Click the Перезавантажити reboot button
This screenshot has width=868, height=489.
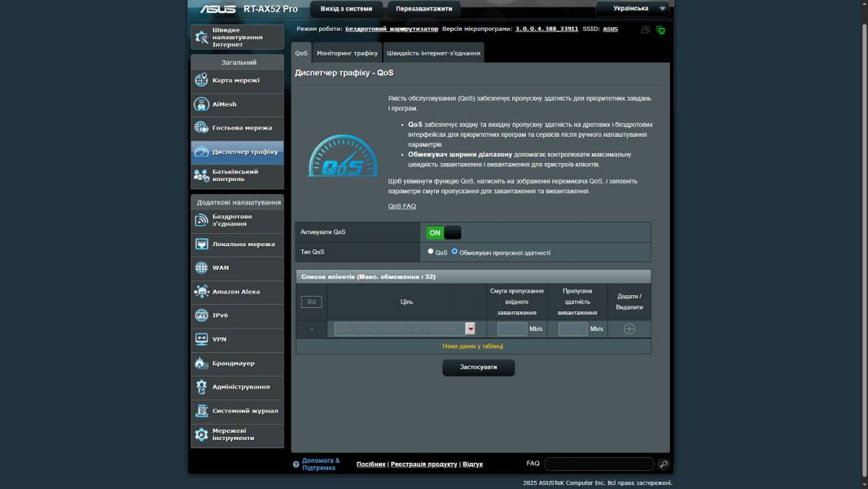[423, 9]
